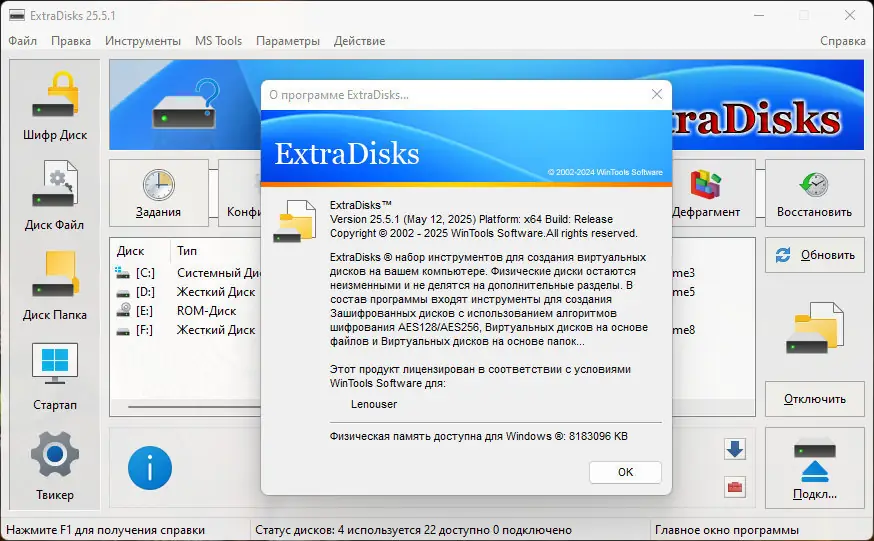Open the Диск Файл tool
This screenshot has height=541, width=874.
(x=55, y=196)
